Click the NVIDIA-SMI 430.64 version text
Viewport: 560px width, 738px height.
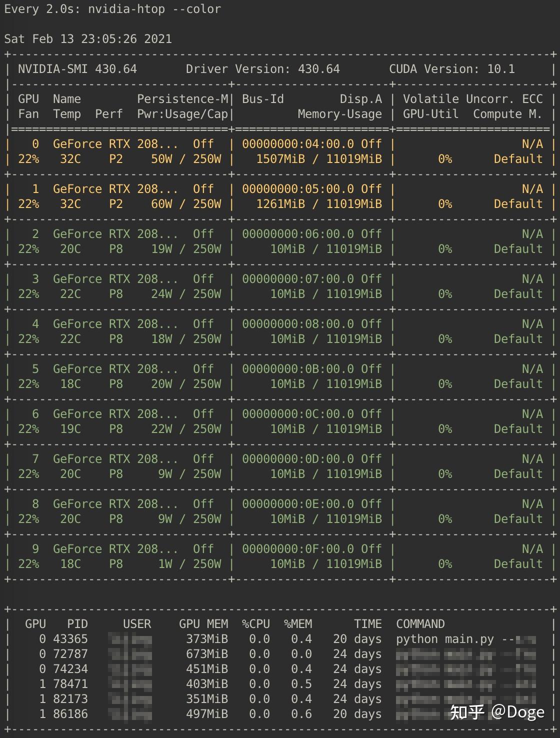77,69
